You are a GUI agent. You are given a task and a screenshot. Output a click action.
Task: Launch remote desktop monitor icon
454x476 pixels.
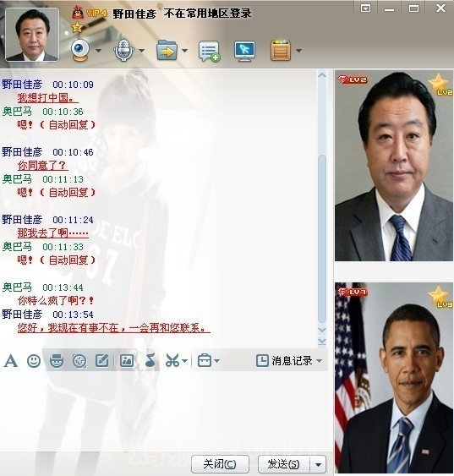[x=244, y=51]
